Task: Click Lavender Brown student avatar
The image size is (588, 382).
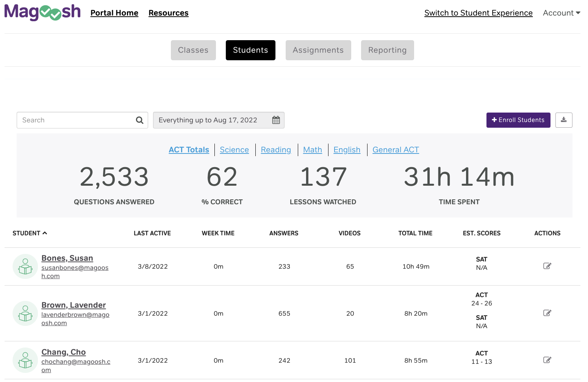Action: (25, 313)
